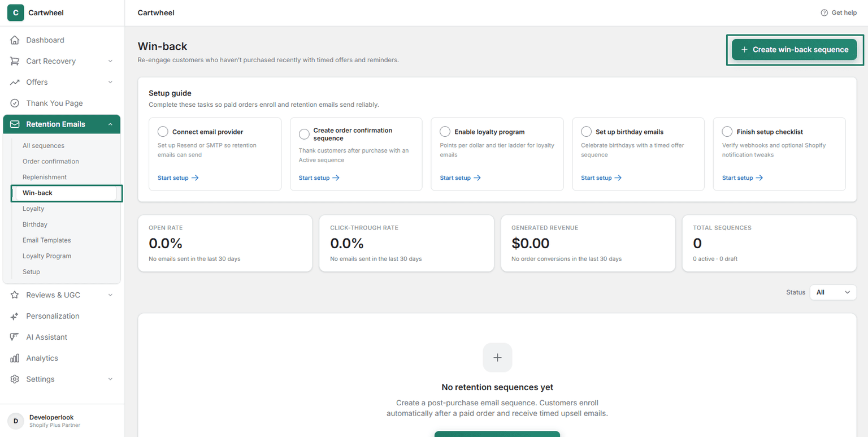
Task: Open the Thank You Page menu item
Action: [x=62, y=103]
